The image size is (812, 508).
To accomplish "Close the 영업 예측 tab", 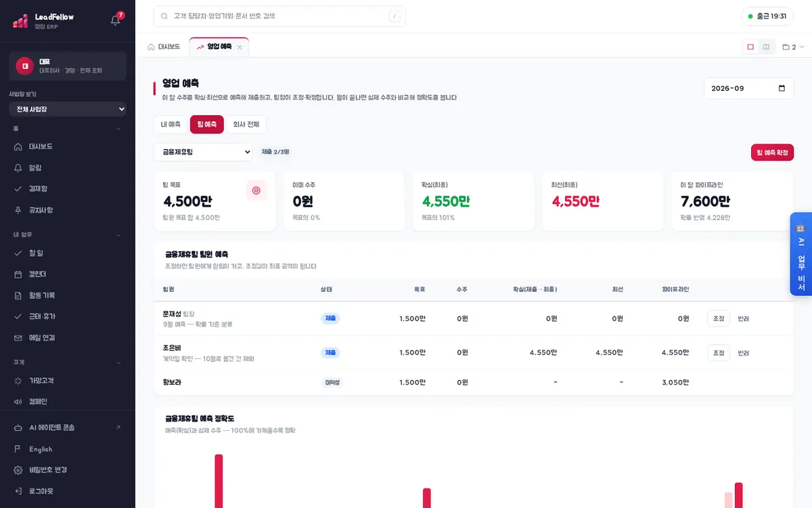I will point(240,47).
